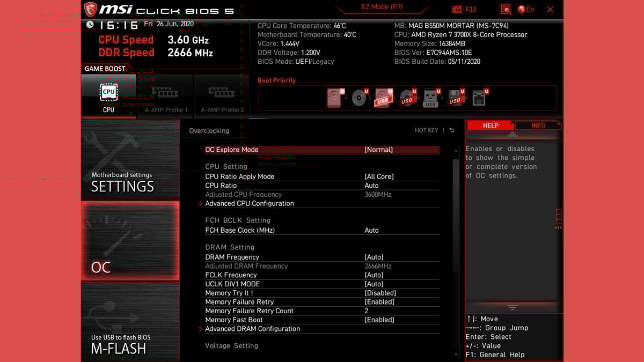Activate A-XMP Profile 1
This screenshot has height=362, width=644.
point(166,96)
